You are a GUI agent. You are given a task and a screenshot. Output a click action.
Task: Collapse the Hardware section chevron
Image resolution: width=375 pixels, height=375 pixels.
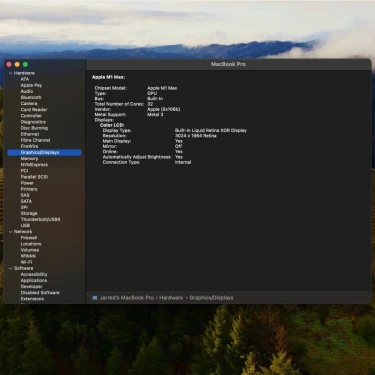(10, 73)
